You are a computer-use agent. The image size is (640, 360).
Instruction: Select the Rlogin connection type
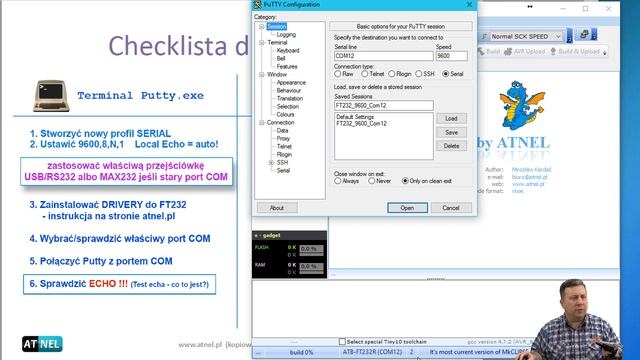[x=392, y=74]
